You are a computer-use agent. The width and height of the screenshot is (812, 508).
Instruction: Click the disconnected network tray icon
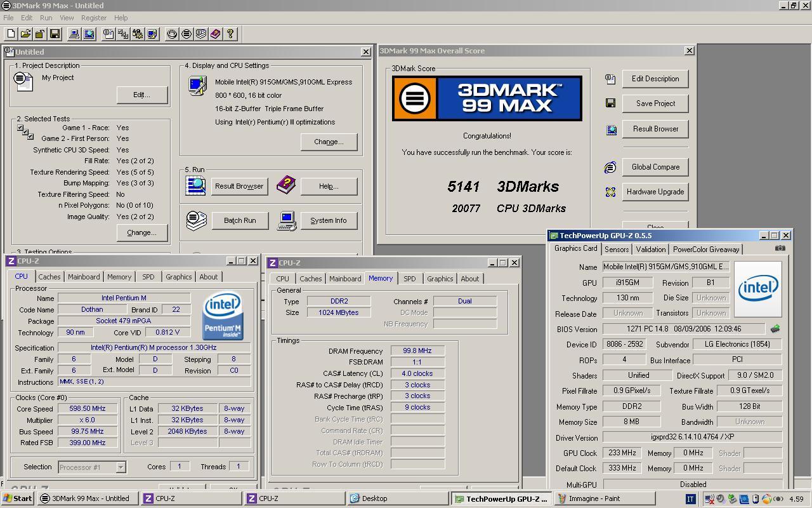[x=710, y=498]
